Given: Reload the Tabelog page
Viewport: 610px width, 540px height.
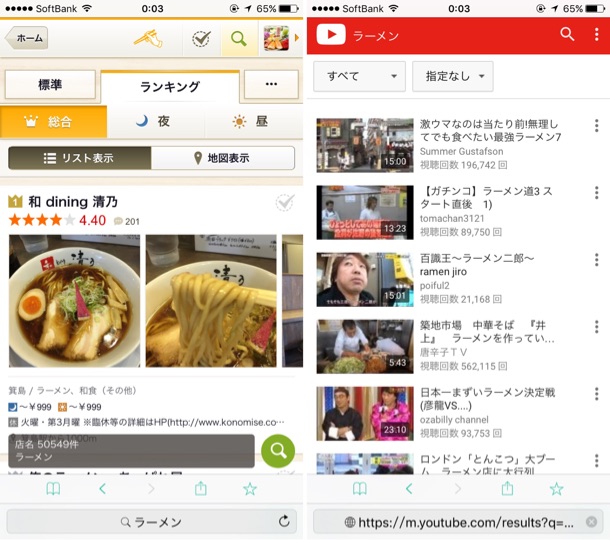Looking at the screenshot, I should coord(284,521).
